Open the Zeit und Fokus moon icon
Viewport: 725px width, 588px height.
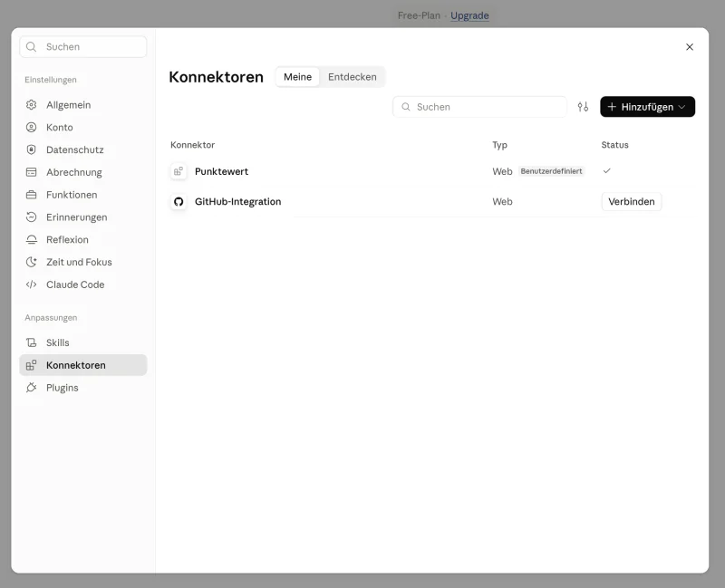31,262
